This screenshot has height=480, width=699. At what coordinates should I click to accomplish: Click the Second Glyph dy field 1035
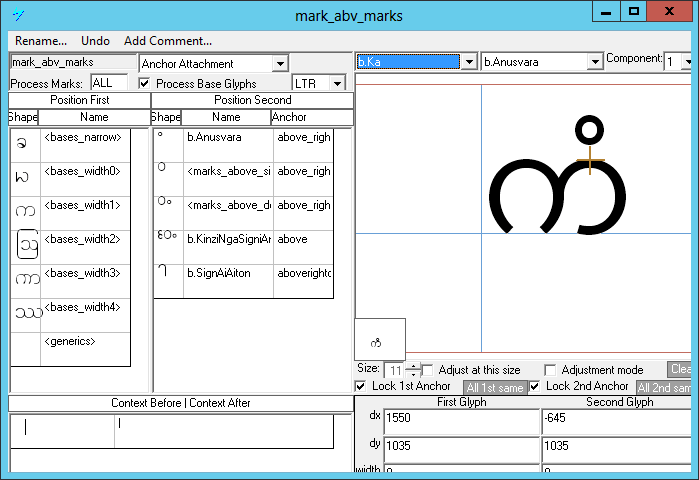click(617, 449)
